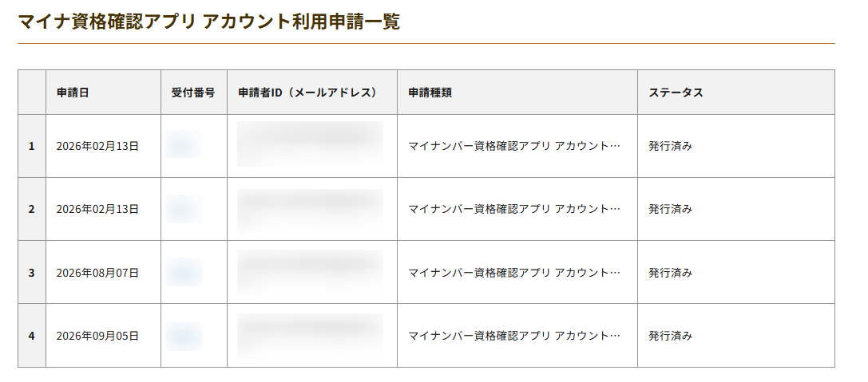Open blurred 受付番号 in row 1
Viewport: 868px width, 382px height.
click(x=184, y=144)
